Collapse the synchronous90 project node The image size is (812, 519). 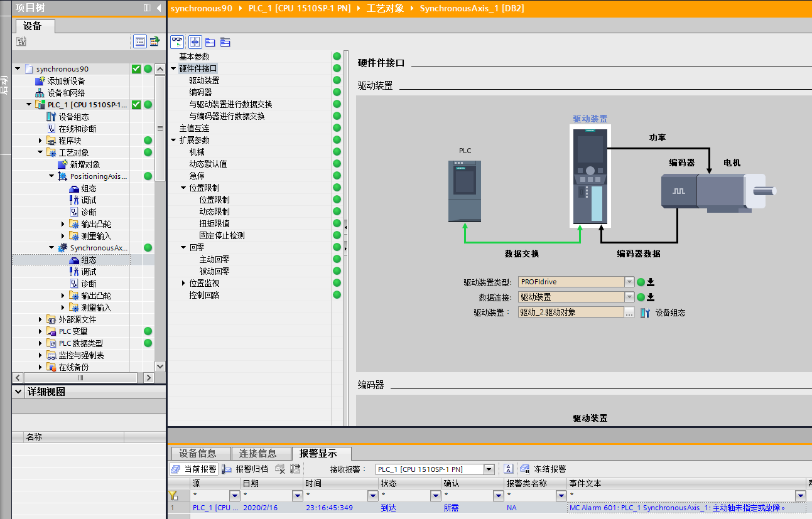18,69
